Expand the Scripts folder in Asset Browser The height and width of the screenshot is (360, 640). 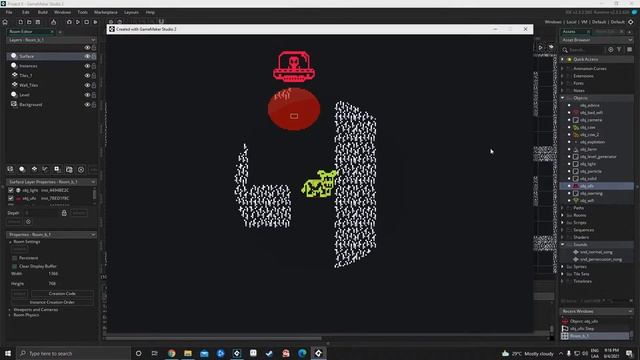tap(563, 222)
